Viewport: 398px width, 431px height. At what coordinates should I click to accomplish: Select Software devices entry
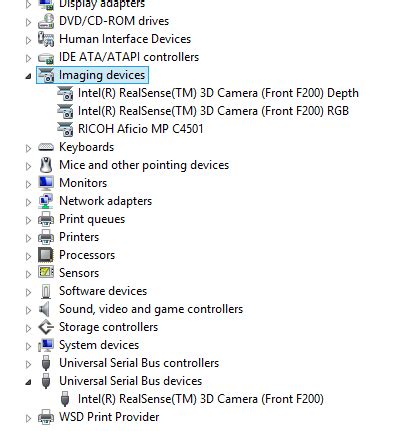[x=103, y=291]
